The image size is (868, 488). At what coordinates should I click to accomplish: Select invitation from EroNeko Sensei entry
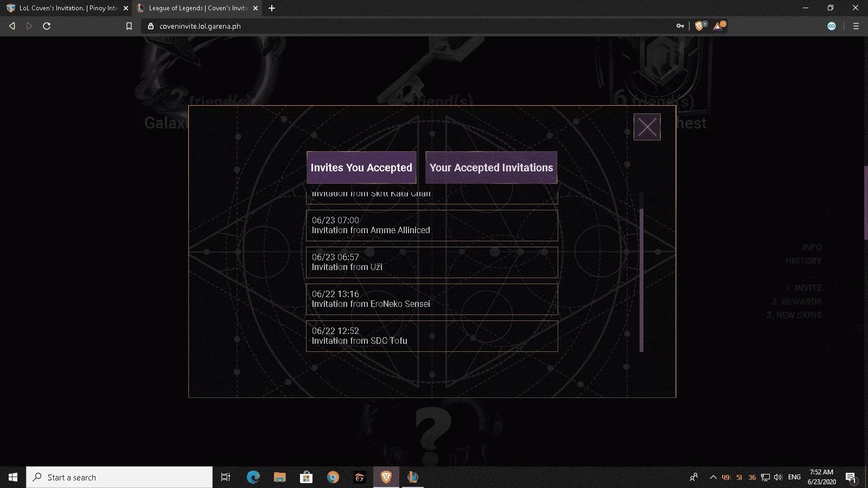[432, 299]
